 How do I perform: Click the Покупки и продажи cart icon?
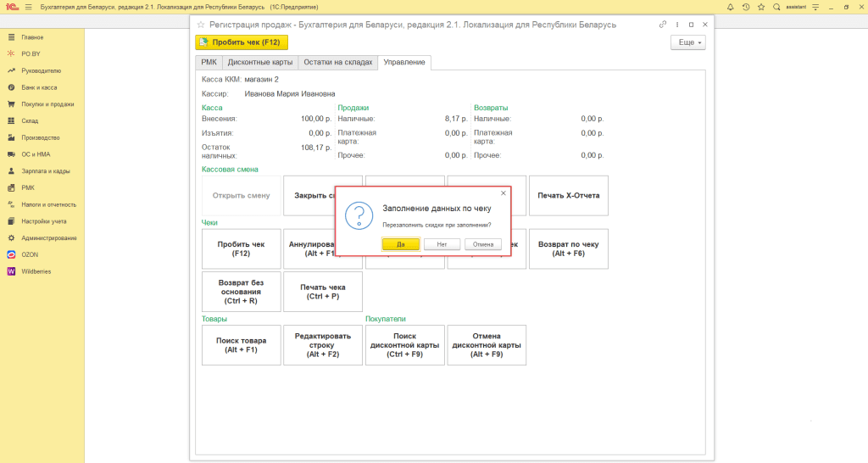click(x=11, y=104)
